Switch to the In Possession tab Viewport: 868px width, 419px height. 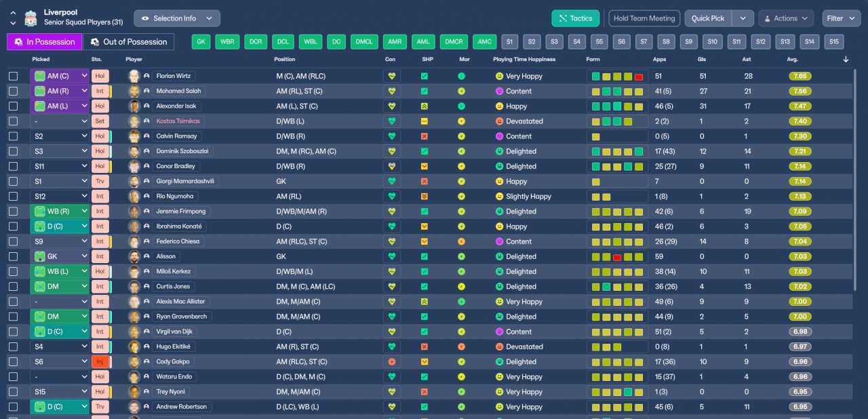(45, 42)
